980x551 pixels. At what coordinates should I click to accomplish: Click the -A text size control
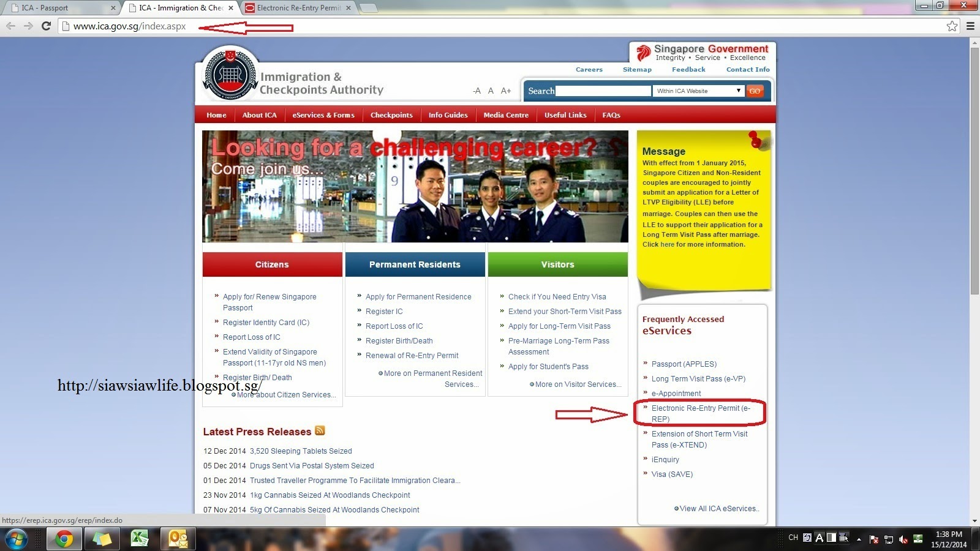[475, 91]
